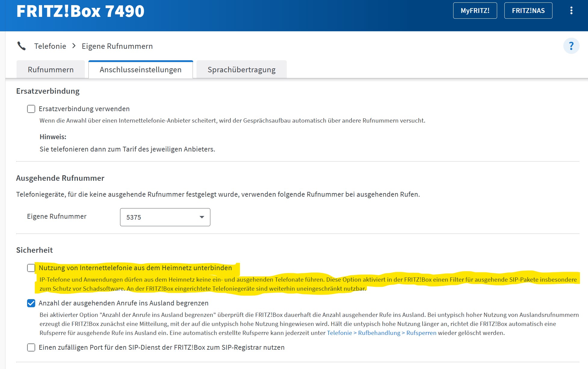This screenshot has height=369, width=588.
Task: Click the telephone handset icon
Action: point(22,46)
